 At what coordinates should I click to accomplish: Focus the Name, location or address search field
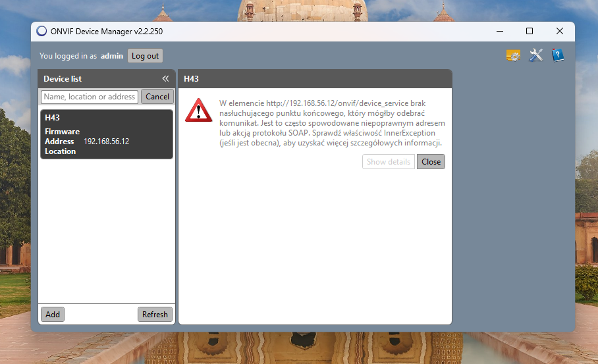click(x=90, y=97)
